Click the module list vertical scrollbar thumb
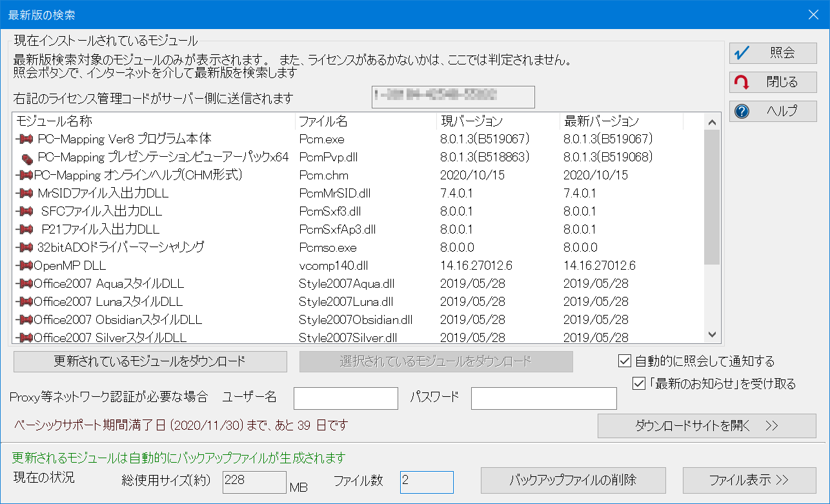830x504 pixels. tap(712, 197)
